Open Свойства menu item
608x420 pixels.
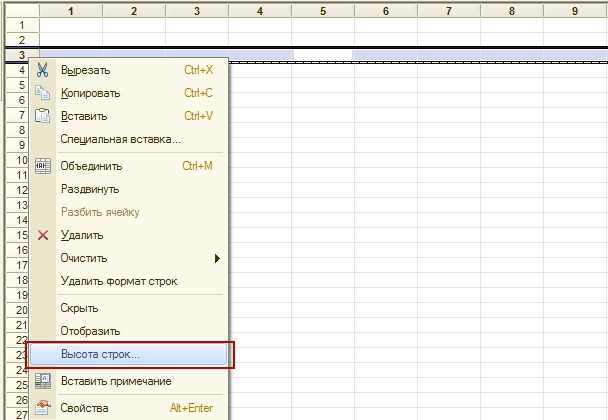84,408
